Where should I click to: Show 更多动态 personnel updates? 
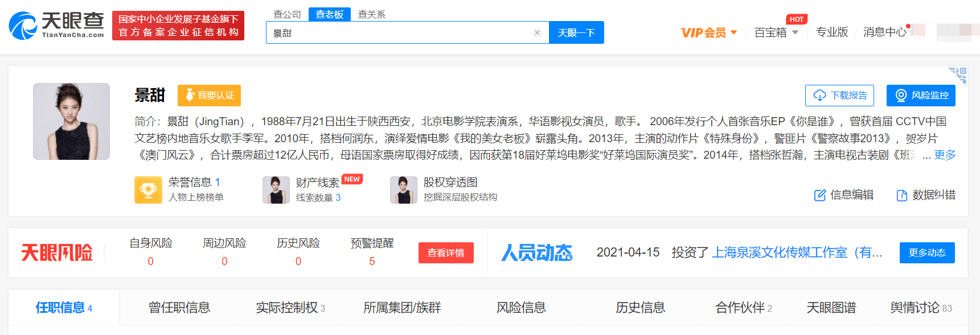tap(927, 253)
